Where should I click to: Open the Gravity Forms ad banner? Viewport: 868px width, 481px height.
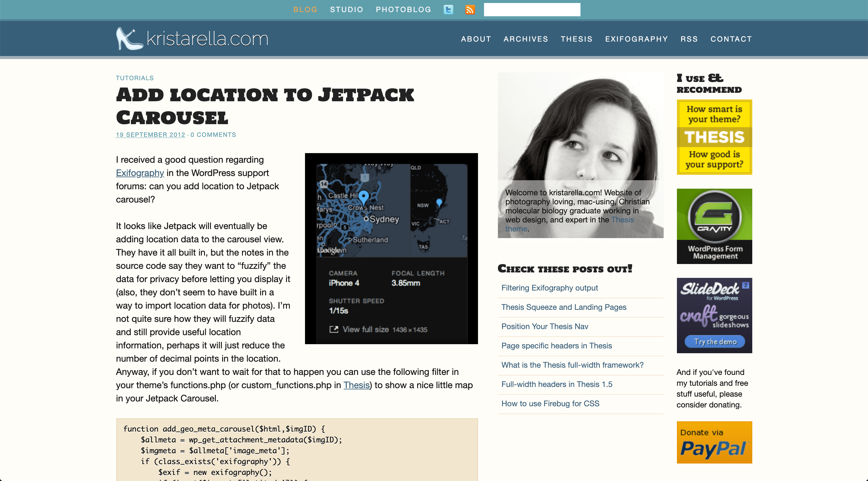pos(714,226)
